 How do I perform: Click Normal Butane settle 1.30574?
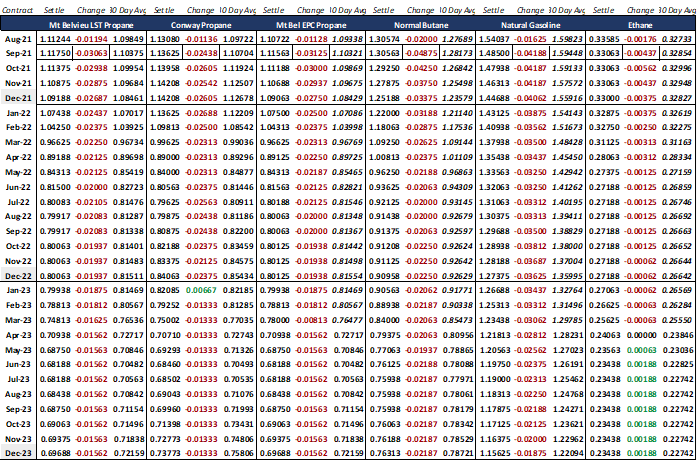pyautogui.click(x=385, y=39)
